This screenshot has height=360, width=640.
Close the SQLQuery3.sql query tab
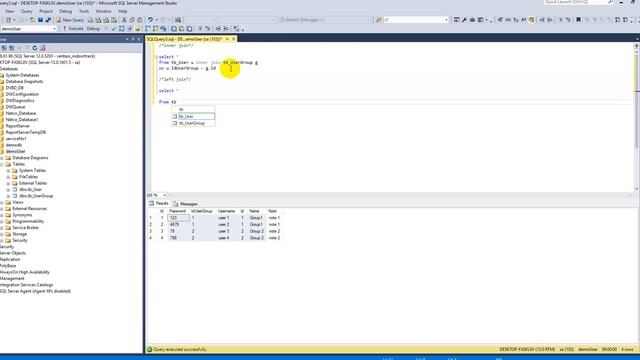(x=234, y=39)
